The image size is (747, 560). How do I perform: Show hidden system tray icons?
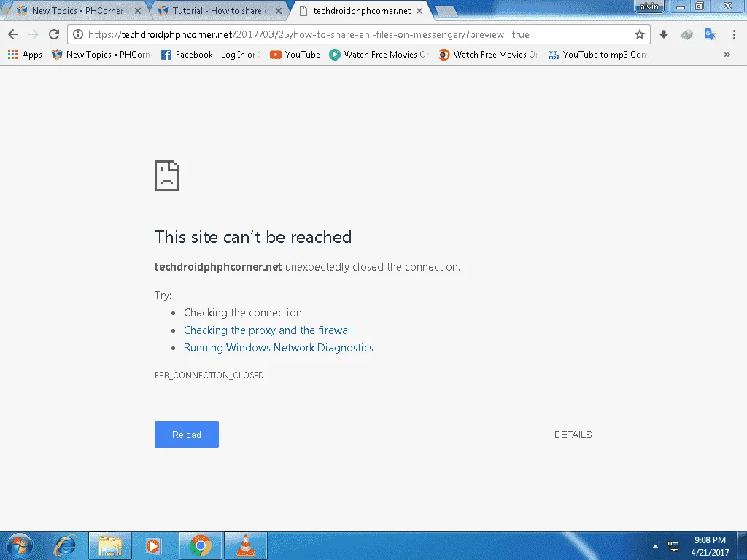tap(655, 546)
